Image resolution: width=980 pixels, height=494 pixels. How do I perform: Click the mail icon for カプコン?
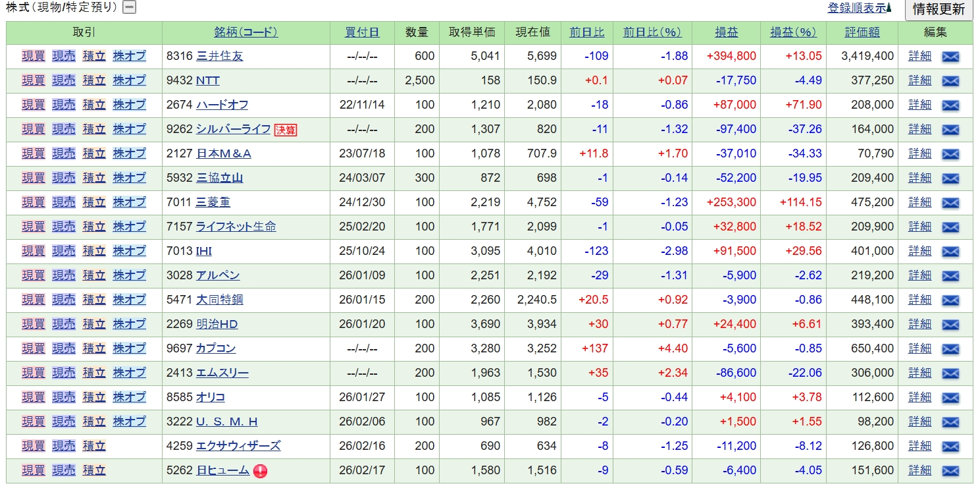click(950, 349)
